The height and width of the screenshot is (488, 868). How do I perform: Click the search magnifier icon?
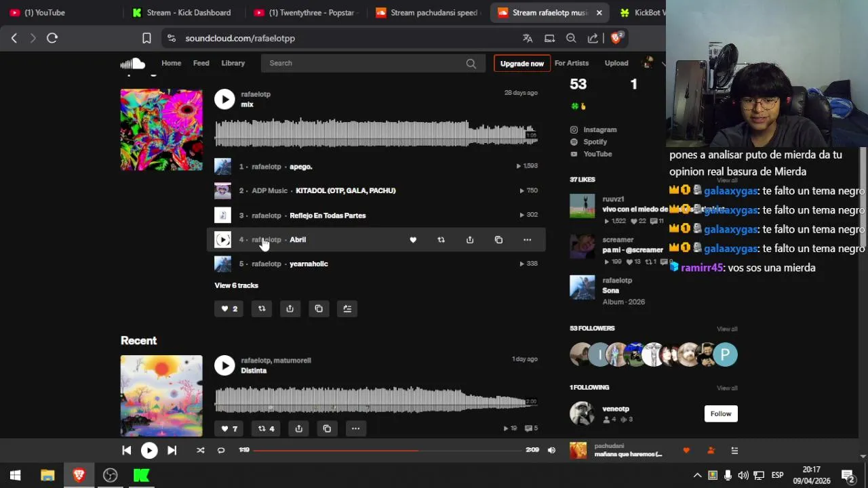pos(471,63)
